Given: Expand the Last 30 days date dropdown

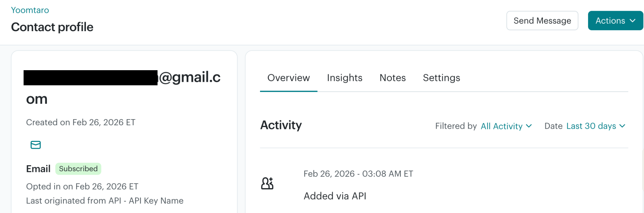Looking at the screenshot, I should pyautogui.click(x=595, y=126).
